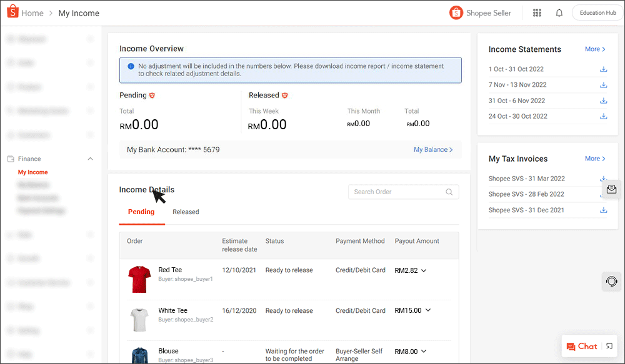Expand the RM2.82 payout breakdown
The image size is (625, 364).
pyautogui.click(x=424, y=271)
